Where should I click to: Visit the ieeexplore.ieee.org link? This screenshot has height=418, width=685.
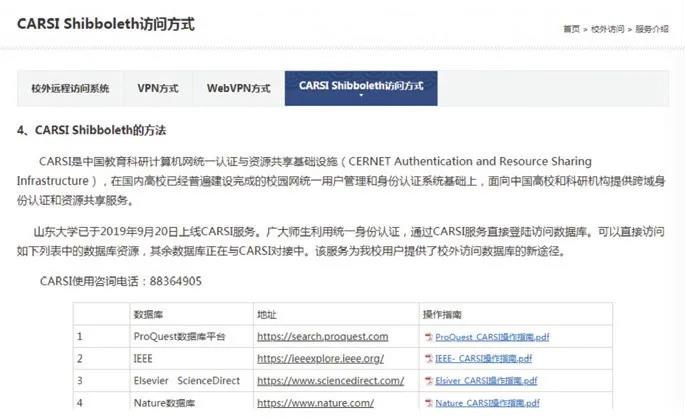[x=318, y=359]
